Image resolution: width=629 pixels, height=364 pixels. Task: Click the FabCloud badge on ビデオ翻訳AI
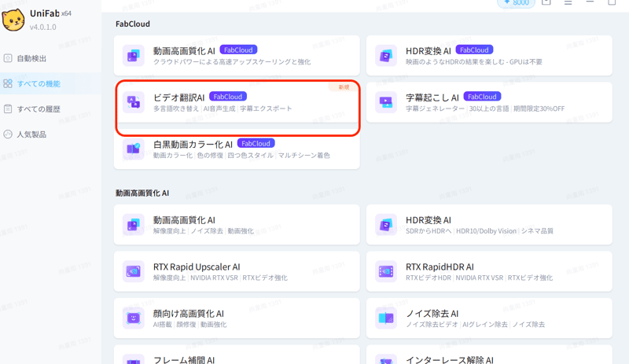tap(228, 97)
